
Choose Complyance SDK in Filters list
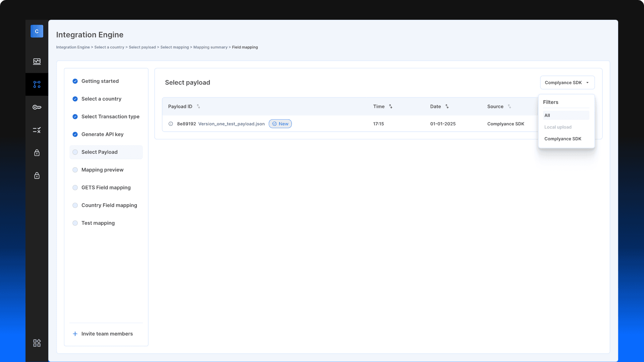pos(563,139)
